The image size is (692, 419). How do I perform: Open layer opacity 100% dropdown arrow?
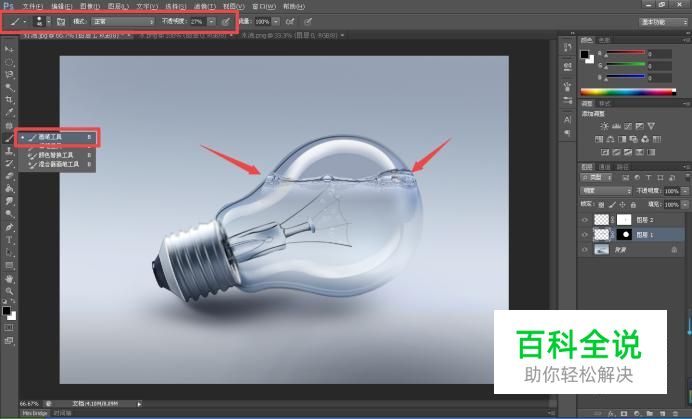684,191
